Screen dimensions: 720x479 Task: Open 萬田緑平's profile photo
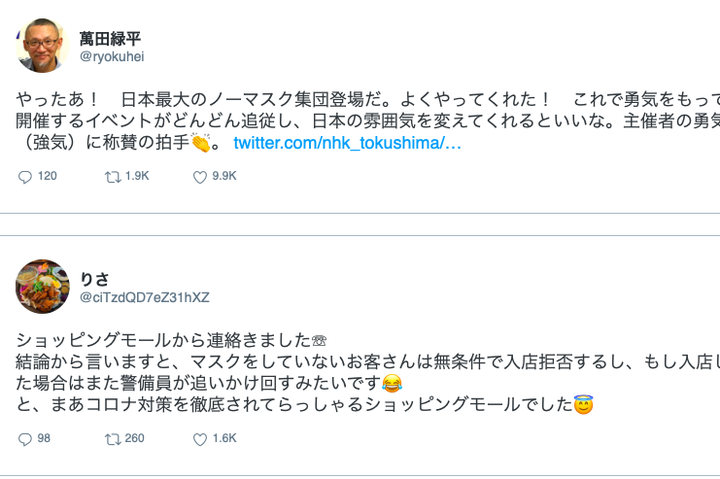point(42,46)
